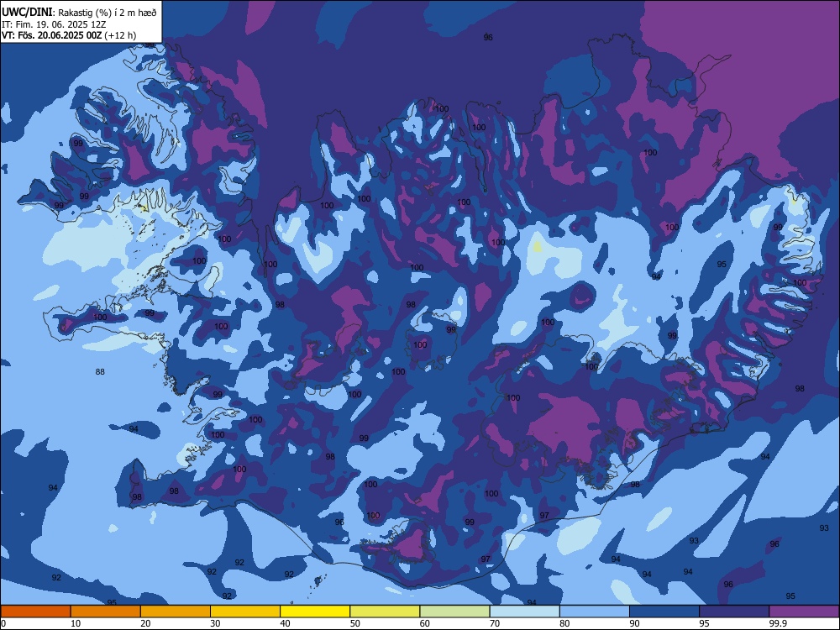Click the '88' humidity value on the map

[100, 371]
